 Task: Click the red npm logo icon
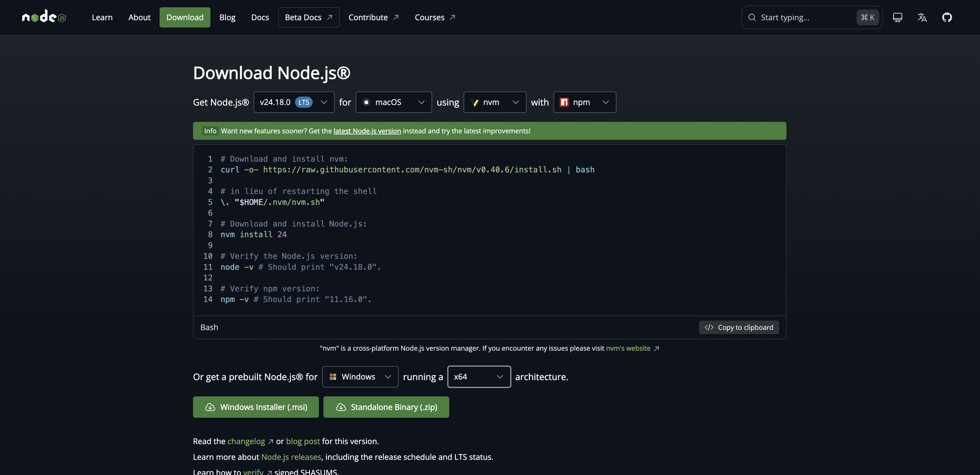click(564, 102)
